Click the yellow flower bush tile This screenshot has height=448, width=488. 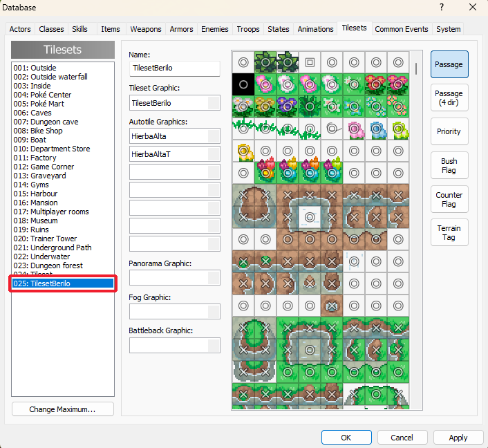(265, 106)
